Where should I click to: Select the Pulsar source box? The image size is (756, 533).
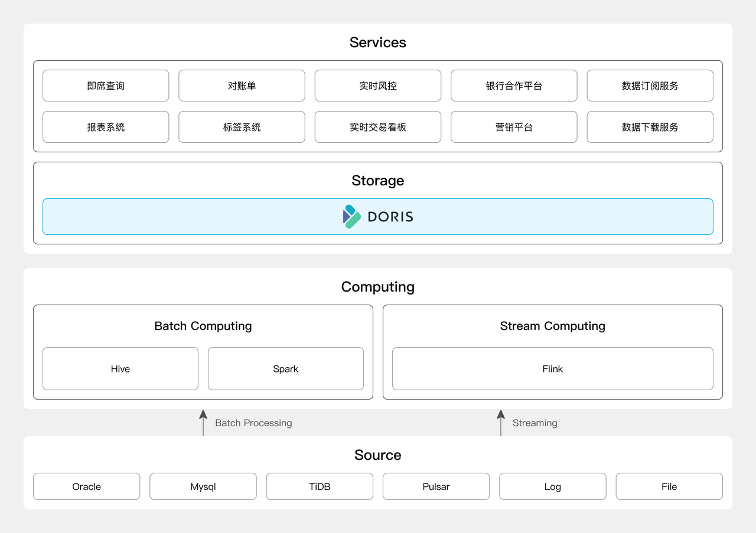click(x=436, y=486)
